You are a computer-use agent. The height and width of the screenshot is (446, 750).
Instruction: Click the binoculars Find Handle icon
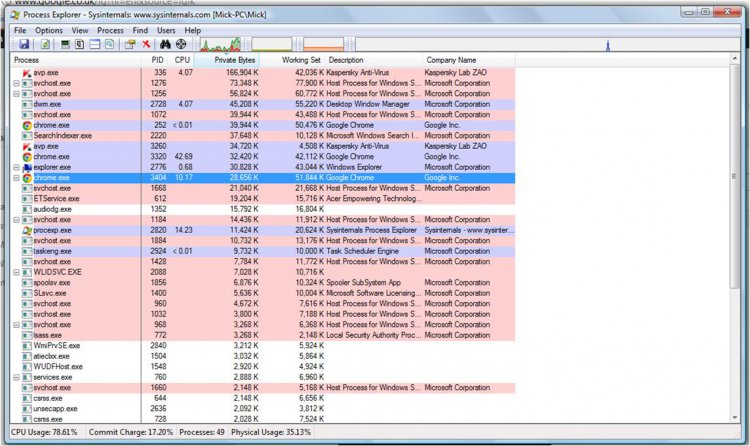click(165, 45)
